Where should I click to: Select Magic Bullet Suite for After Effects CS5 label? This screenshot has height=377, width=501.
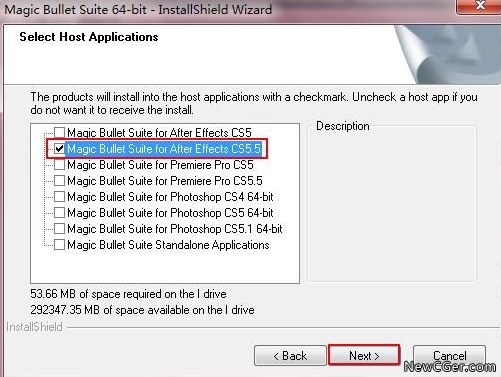(x=159, y=133)
